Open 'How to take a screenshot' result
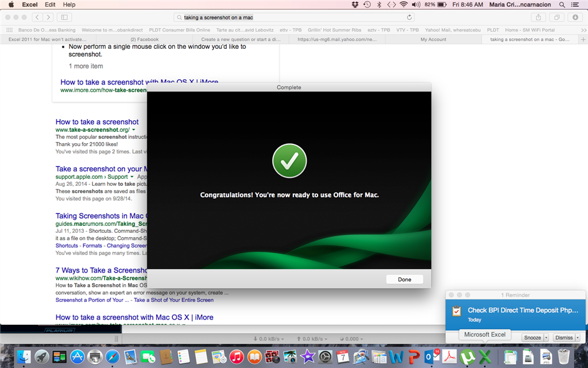The image size is (588, 368). coord(97,122)
